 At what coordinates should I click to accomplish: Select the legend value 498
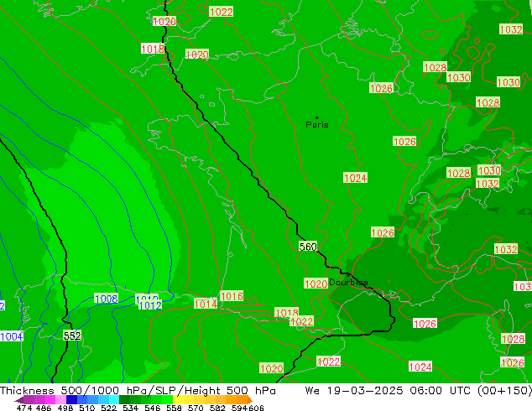click(65, 408)
